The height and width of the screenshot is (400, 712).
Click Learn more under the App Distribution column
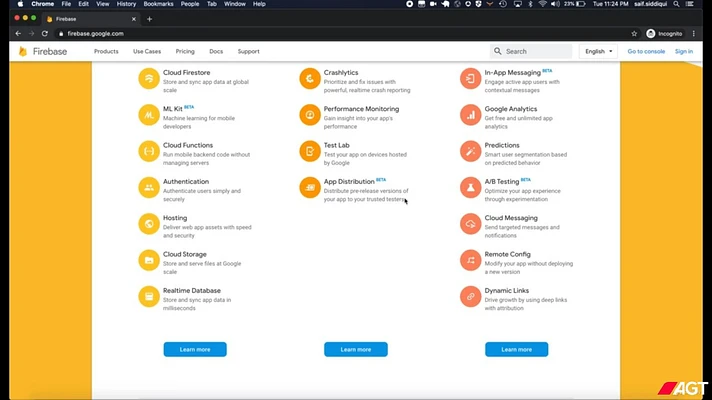tap(356, 349)
